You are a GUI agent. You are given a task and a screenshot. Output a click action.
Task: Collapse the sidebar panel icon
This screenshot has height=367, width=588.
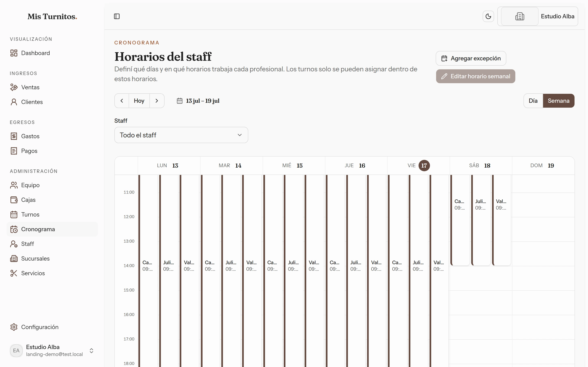[x=117, y=16]
